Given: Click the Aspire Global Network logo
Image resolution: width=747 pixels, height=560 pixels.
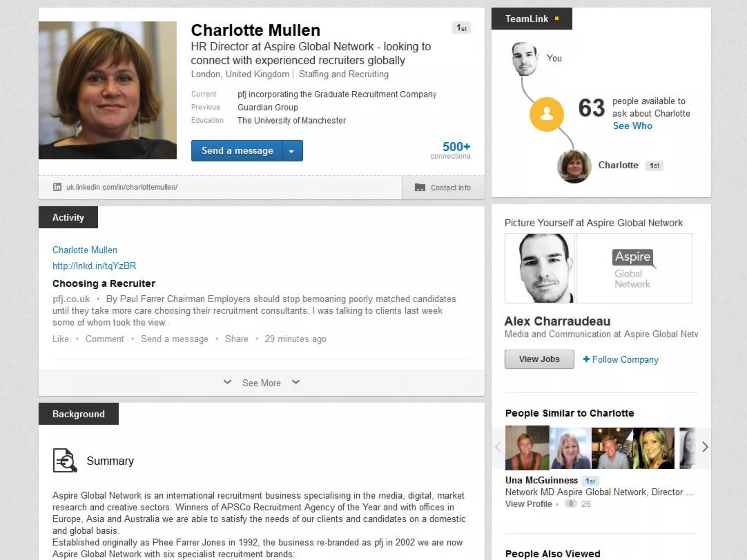Looking at the screenshot, I should click(x=634, y=268).
